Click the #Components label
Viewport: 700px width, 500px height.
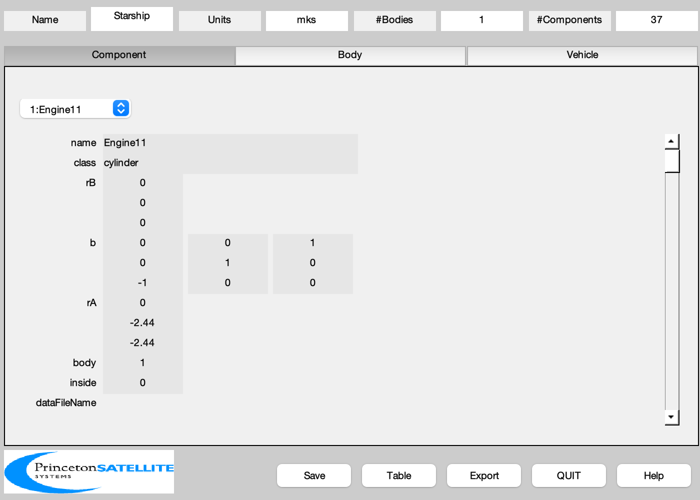(570, 21)
